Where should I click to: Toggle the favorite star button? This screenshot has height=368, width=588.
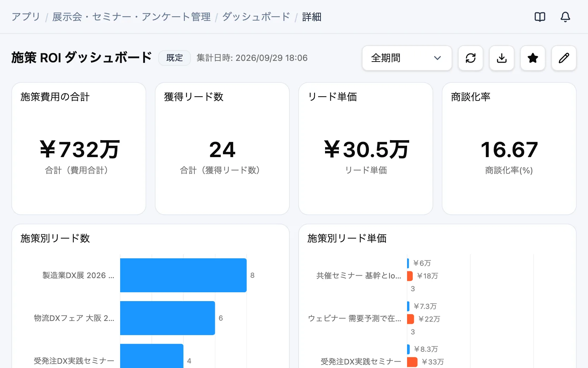tap(533, 58)
